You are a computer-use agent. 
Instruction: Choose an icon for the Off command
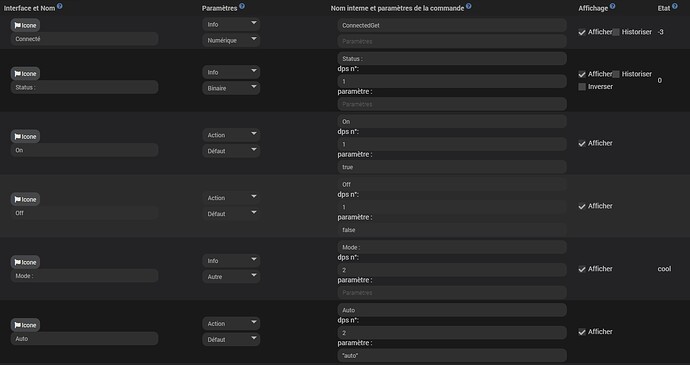coord(25,199)
